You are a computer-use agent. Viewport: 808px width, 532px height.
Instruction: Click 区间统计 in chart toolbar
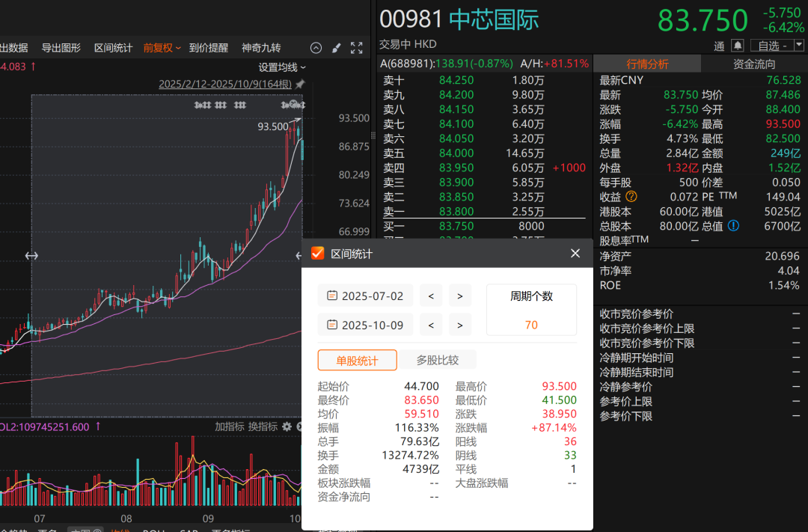(x=114, y=48)
